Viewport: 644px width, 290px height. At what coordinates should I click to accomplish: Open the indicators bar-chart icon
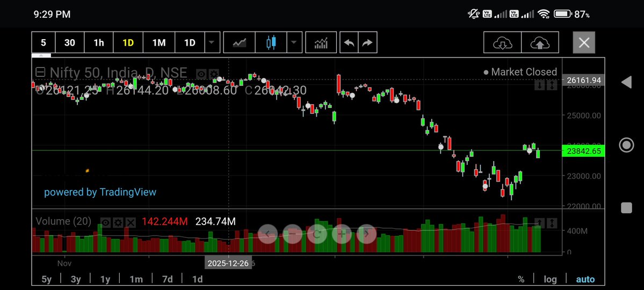(x=321, y=42)
